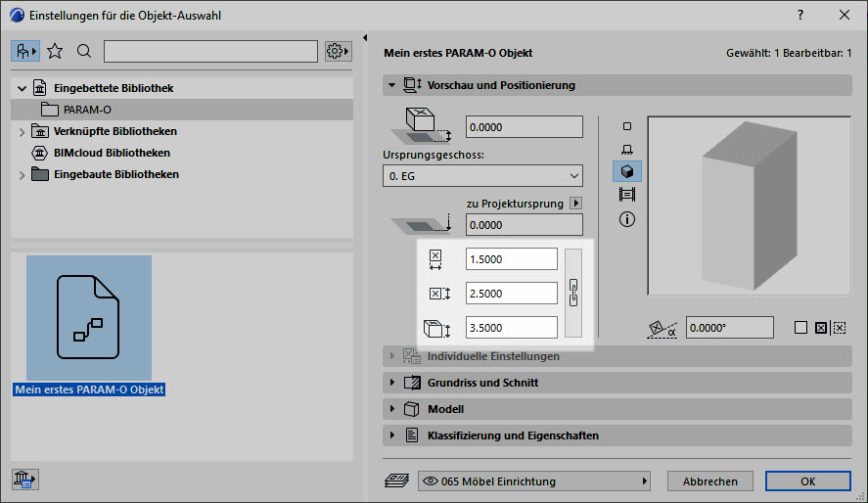Click the rotation angle icon
Screen dimensions: 868x503
tap(662, 329)
